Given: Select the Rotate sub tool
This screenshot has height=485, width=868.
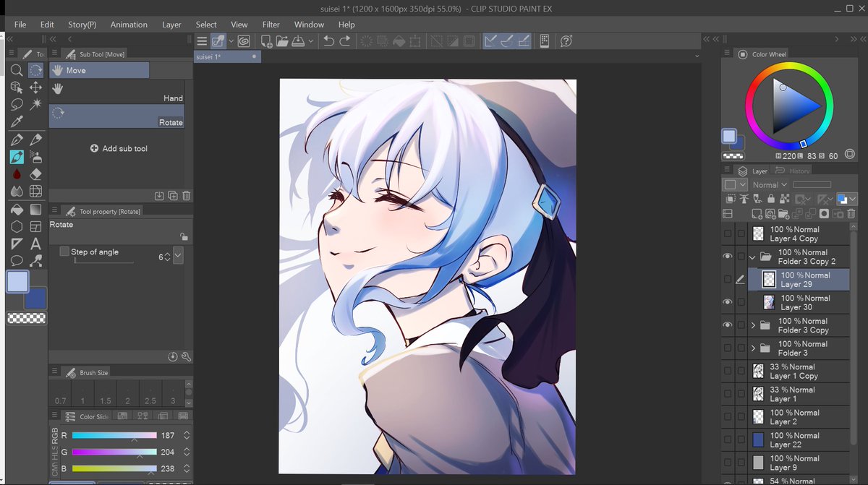Looking at the screenshot, I should (116, 116).
